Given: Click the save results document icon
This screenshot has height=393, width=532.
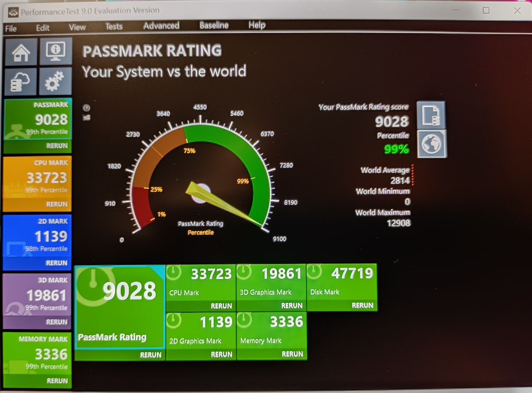Looking at the screenshot, I should (x=431, y=115).
